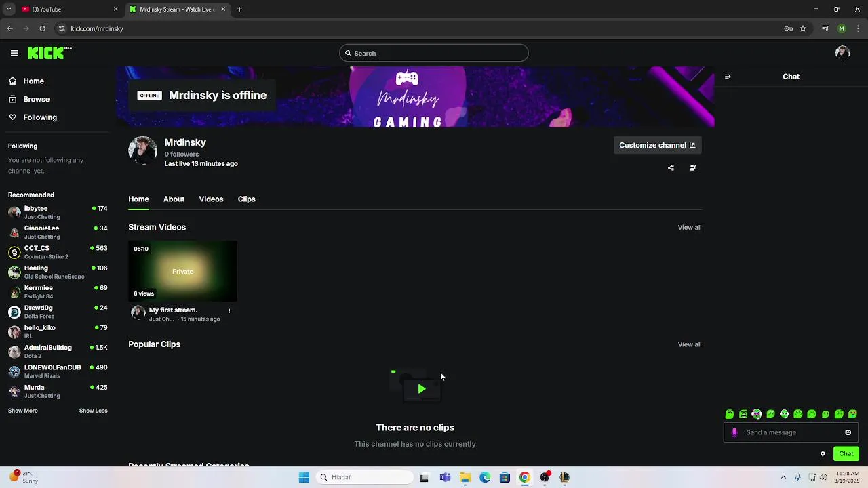Insert the angry square-face Kick emote
868x488 pixels.
743,414
